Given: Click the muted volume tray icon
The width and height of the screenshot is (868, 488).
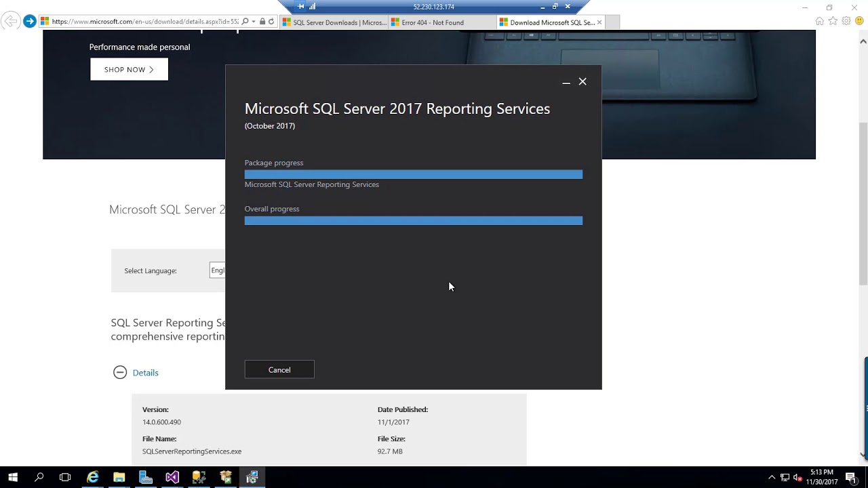Looking at the screenshot, I should (x=798, y=477).
